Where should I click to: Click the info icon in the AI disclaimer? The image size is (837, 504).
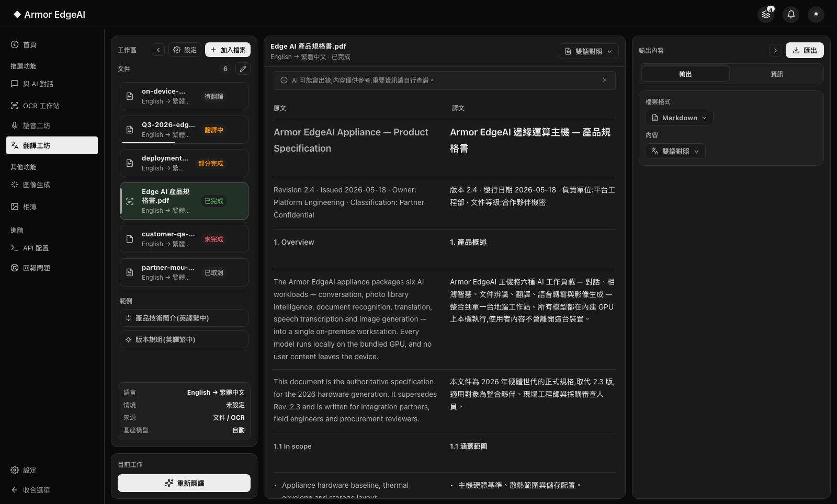284,80
